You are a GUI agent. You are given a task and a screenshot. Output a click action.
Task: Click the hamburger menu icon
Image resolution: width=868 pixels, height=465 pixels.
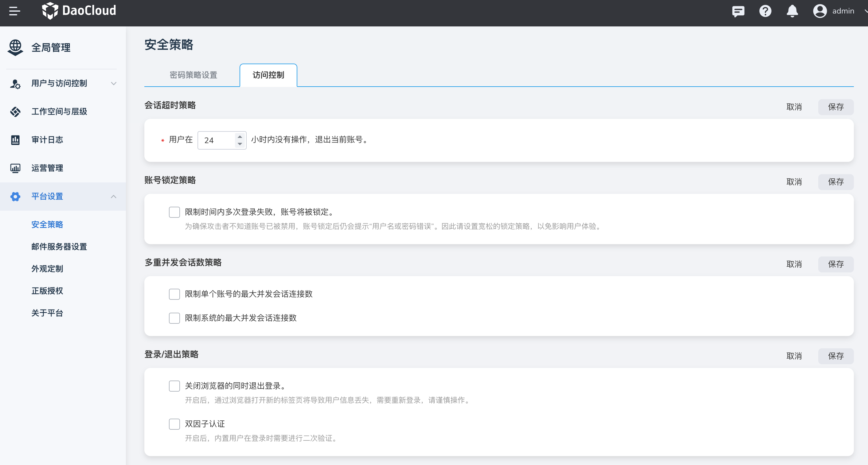point(14,11)
